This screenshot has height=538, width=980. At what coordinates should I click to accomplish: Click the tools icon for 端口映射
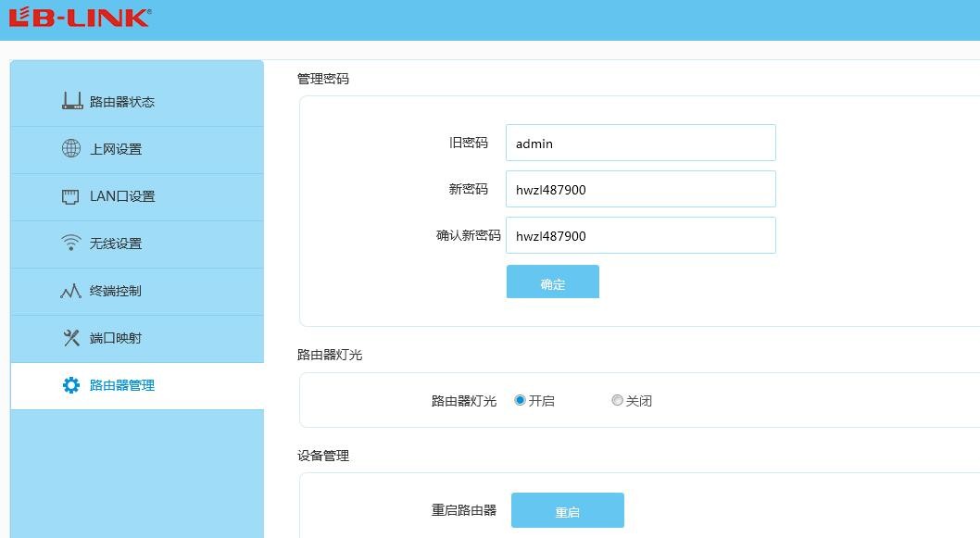click(71, 338)
